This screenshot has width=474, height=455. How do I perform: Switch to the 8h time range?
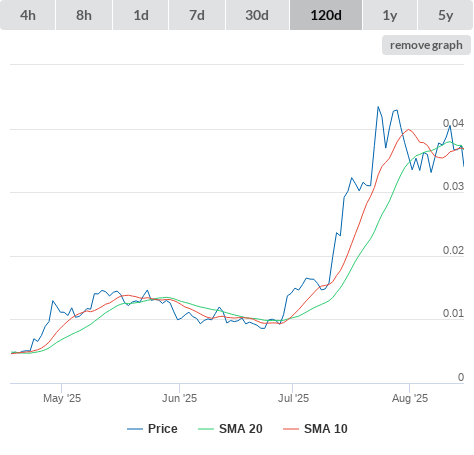pos(84,15)
